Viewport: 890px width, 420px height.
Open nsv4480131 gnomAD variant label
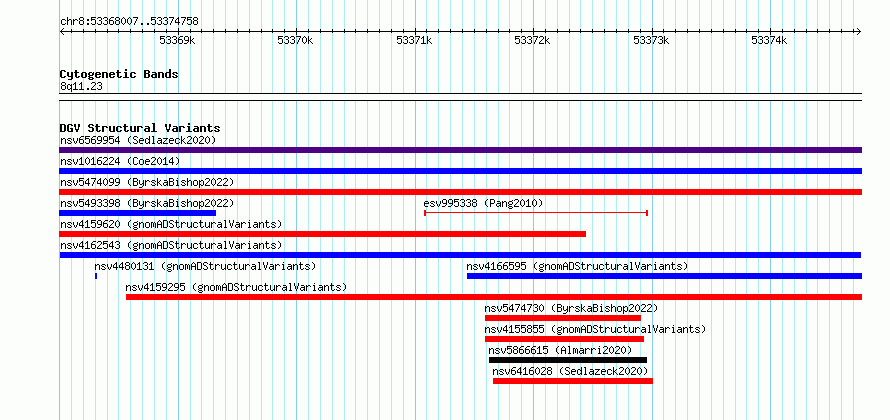click(x=205, y=266)
